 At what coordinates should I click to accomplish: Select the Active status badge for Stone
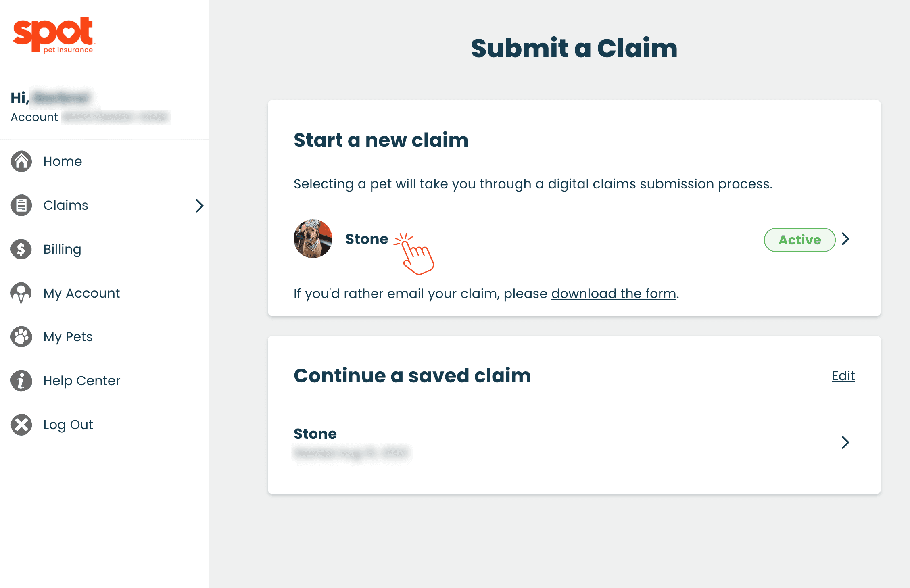pos(799,240)
